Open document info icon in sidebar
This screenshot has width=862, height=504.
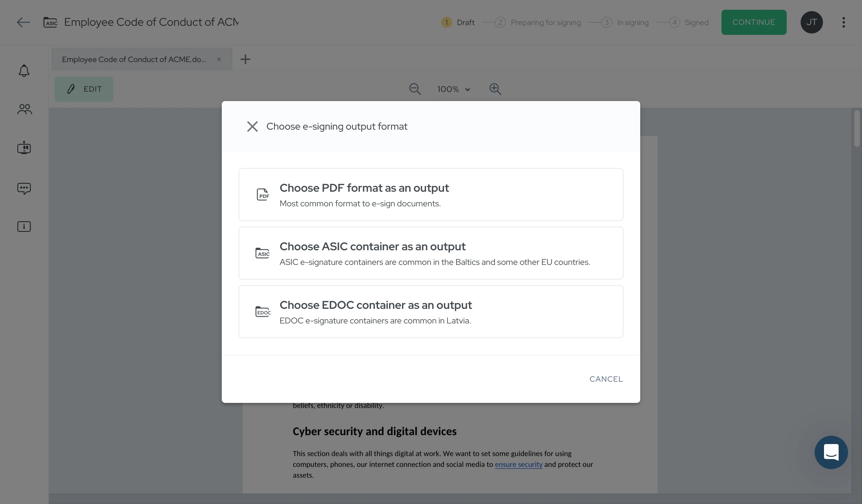click(x=24, y=227)
